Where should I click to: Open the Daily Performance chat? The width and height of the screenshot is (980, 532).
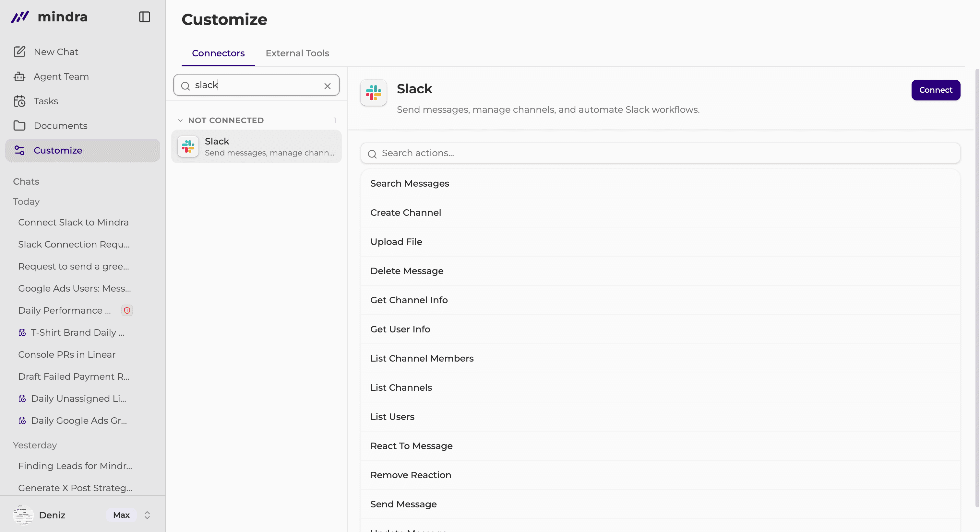(x=65, y=310)
